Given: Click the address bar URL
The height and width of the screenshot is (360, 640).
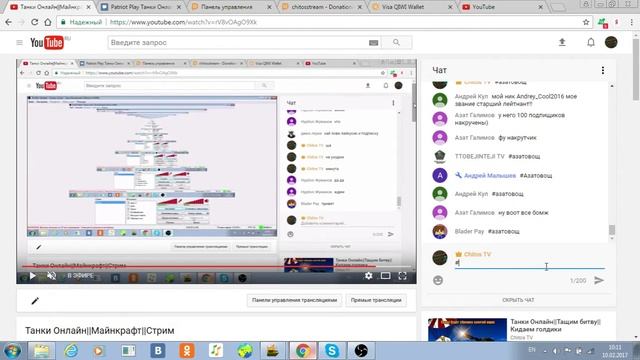Looking at the screenshot, I should [183, 22].
